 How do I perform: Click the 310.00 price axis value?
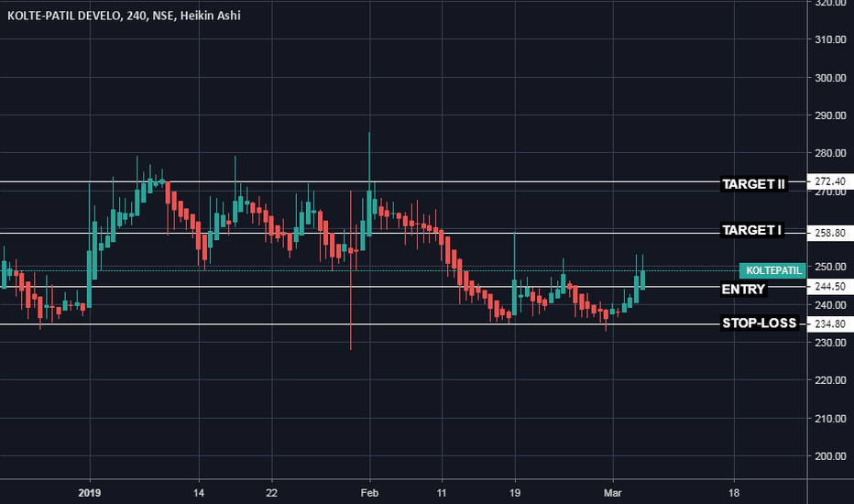pyautogui.click(x=830, y=39)
